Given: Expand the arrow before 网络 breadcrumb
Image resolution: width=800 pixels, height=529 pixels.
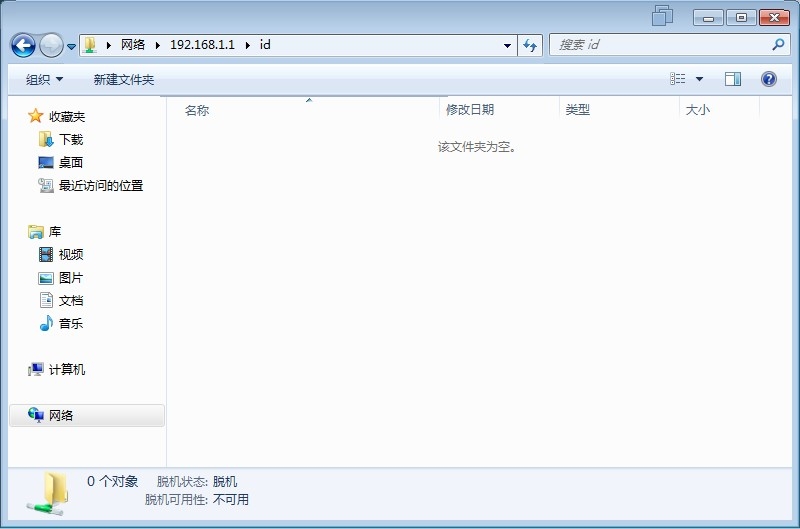Looking at the screenshot, I should (x=109, y=45).
